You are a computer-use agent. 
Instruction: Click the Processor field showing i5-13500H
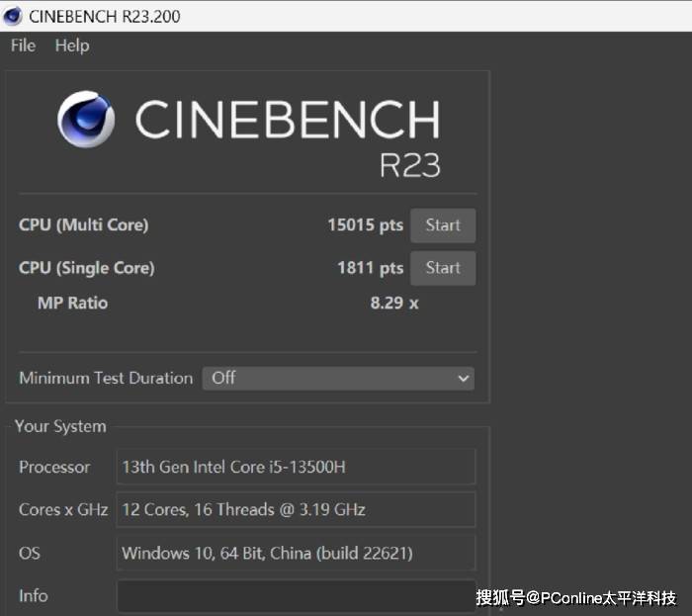[x=296, y=467]
